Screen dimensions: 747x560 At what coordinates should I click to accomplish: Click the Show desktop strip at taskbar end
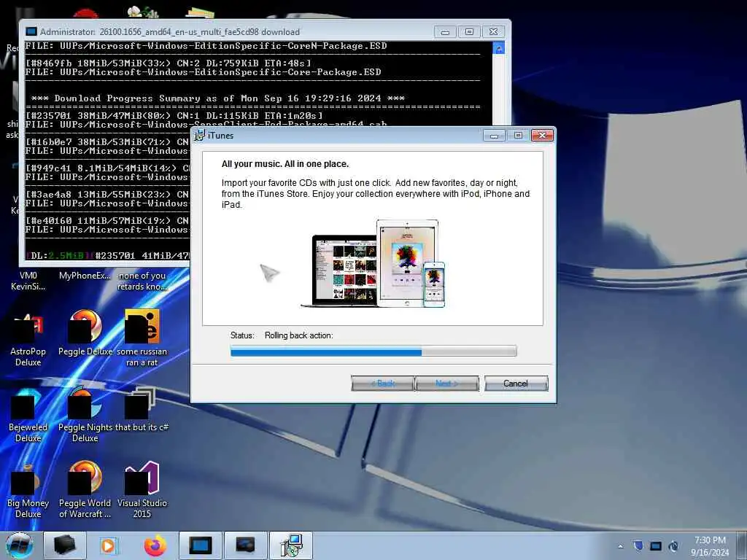click(x=742, y=545)
